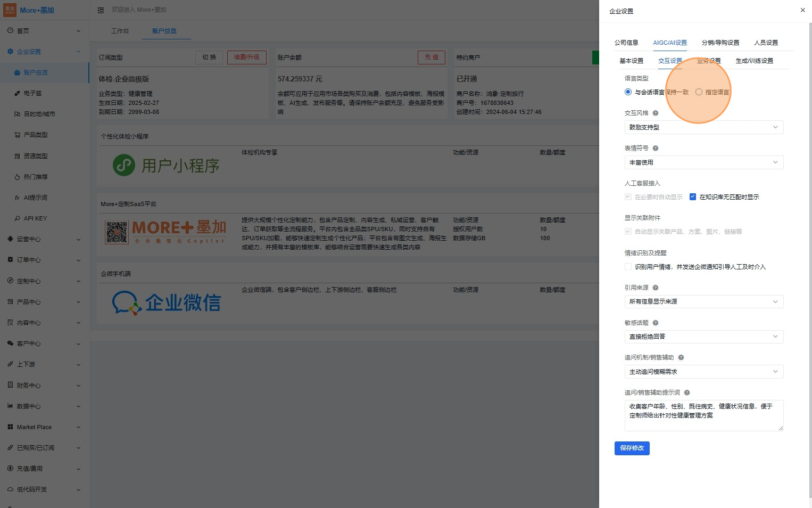Enable 识别用户情绪 checkbox
The height and width of the screenshot is (508, 812).
tap(628, 267)
